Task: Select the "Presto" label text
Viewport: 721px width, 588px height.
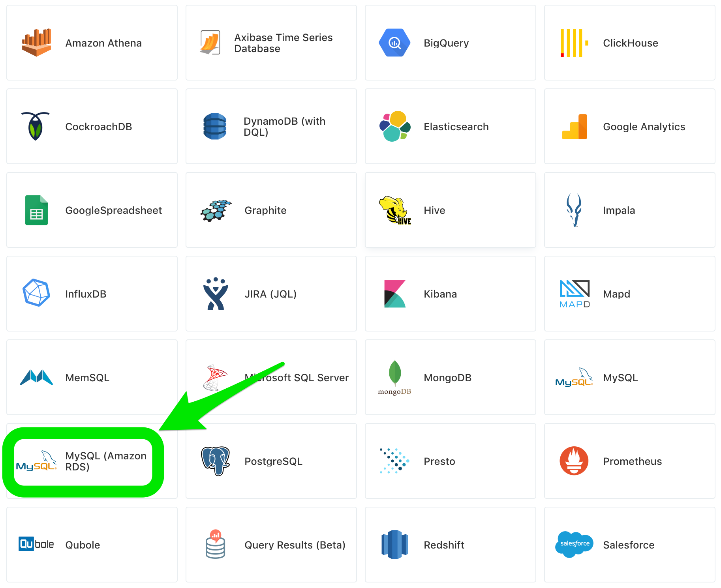Action: pyautogui.click(x=439, y=461)
